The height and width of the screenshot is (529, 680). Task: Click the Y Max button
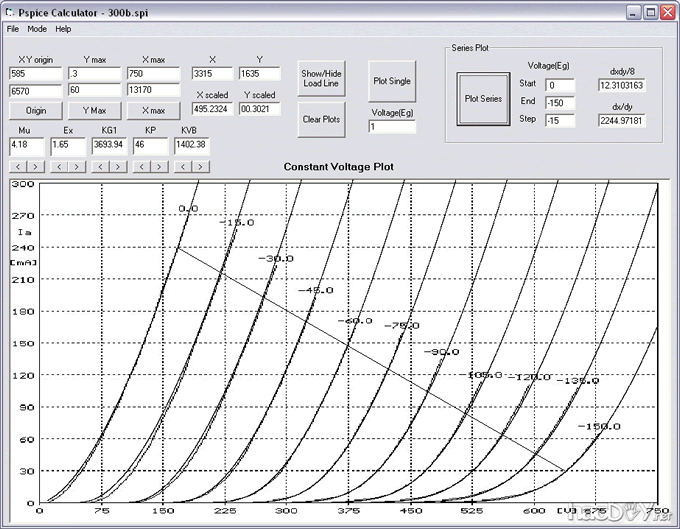95,110
